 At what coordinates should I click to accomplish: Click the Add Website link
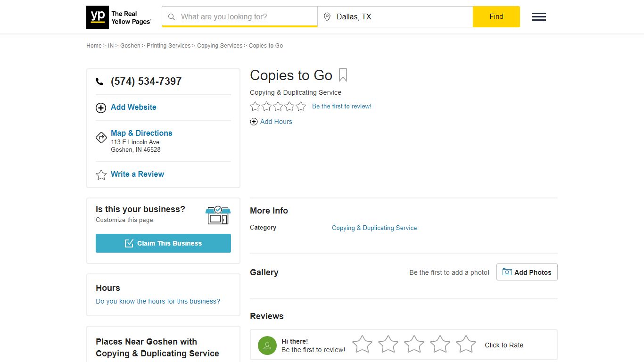click(x=133, y=107)
